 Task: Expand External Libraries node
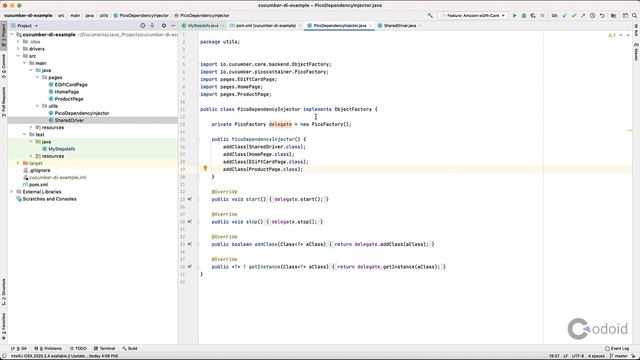click(x=12, y=192)
